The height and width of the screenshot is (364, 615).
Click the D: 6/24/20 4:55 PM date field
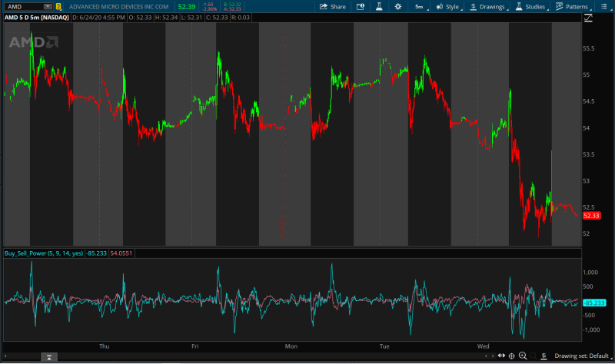[x=99, y=18]
